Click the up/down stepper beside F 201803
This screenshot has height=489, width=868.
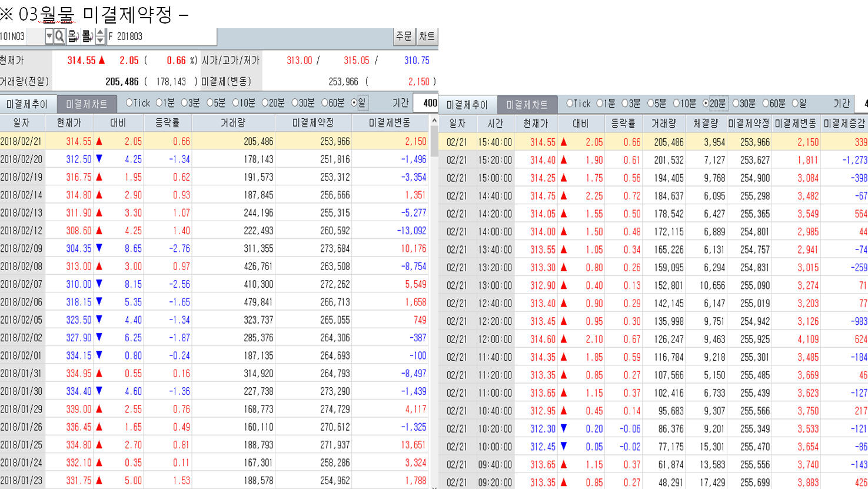point(100,36)
